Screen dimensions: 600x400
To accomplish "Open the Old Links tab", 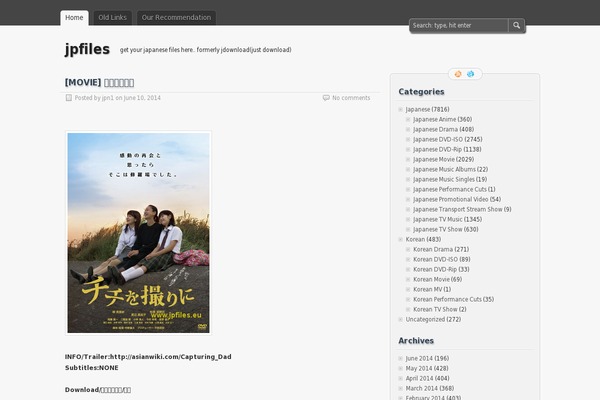I will [112, 18].
